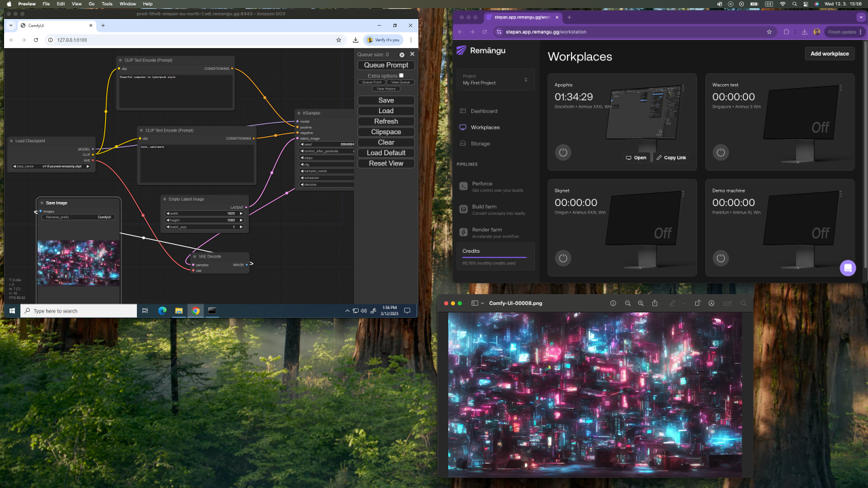
Task: Rotate image using Preview rotate icon
Action: click(697, 304)
